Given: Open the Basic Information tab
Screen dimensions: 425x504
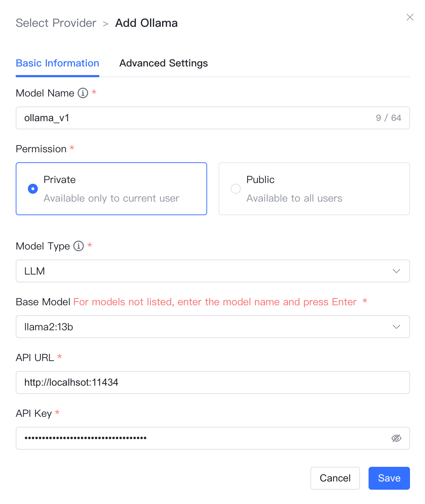Looking at the screenshot, I should (57, 63).
